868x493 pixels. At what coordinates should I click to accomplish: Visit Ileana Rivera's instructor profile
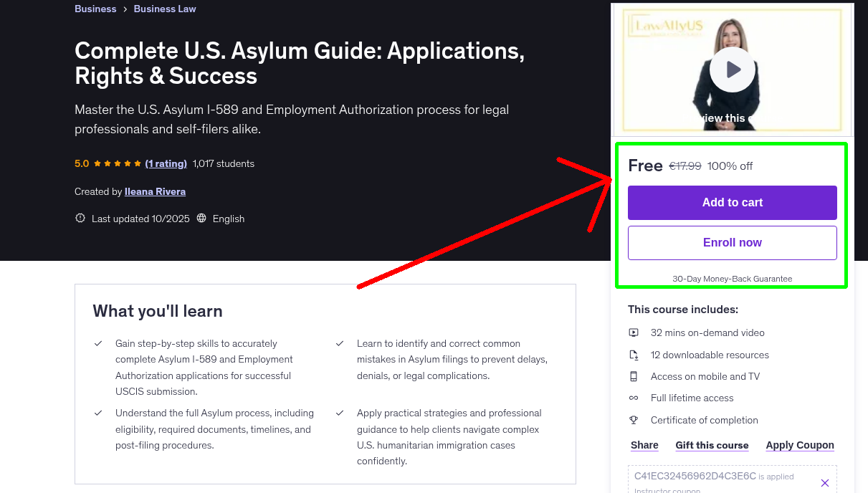click(155, 191)
